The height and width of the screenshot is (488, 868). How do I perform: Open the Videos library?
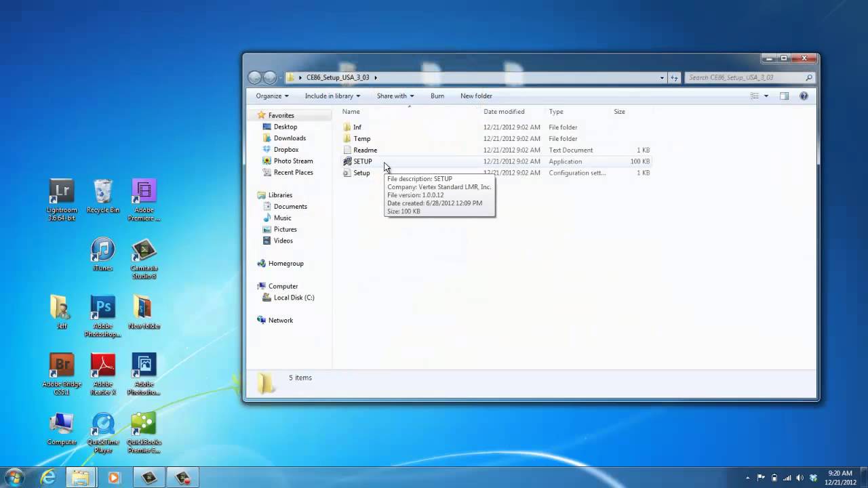click(283, 241)
